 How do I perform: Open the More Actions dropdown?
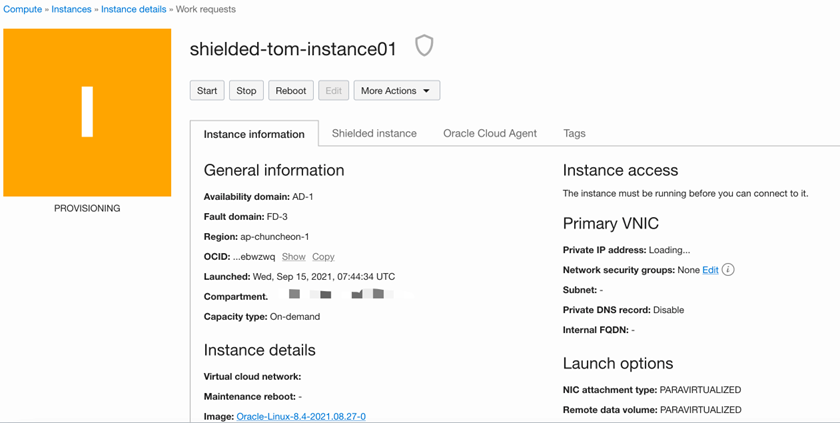coord(396,91)
